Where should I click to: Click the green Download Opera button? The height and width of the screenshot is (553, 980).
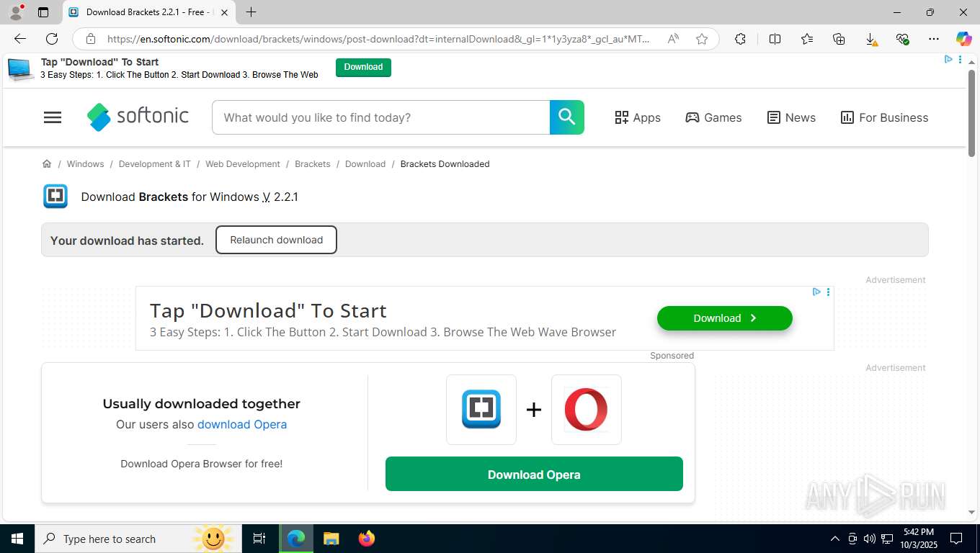click(x=534, y=475)
